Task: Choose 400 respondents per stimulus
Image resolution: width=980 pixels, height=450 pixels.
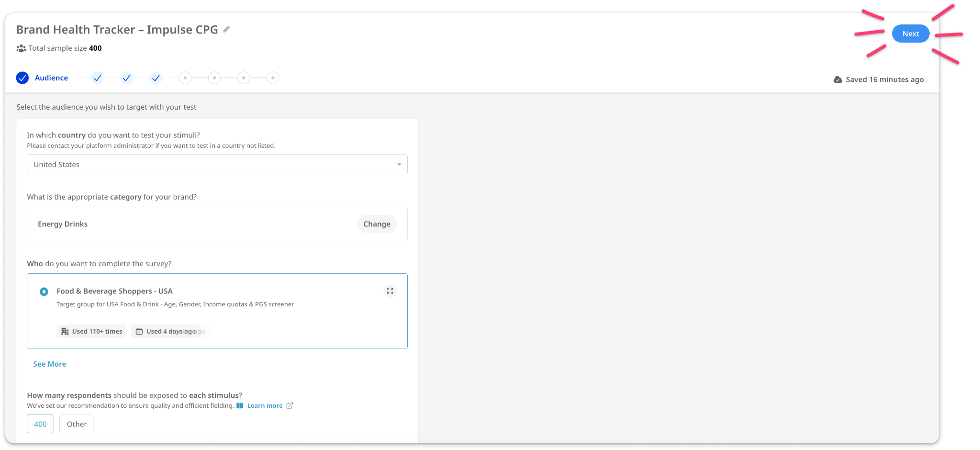Action: pos(40,424)
